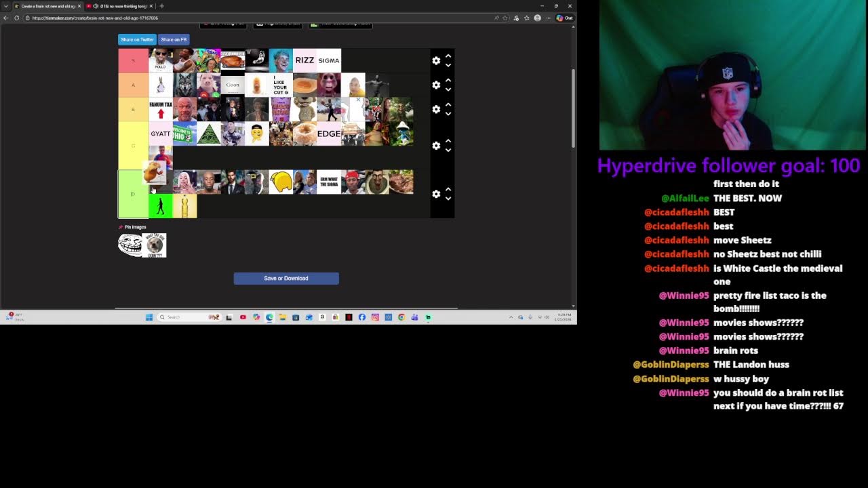
Task: Select the blue Smurf cat image in C tier
Action: click(x=401, y=134)
